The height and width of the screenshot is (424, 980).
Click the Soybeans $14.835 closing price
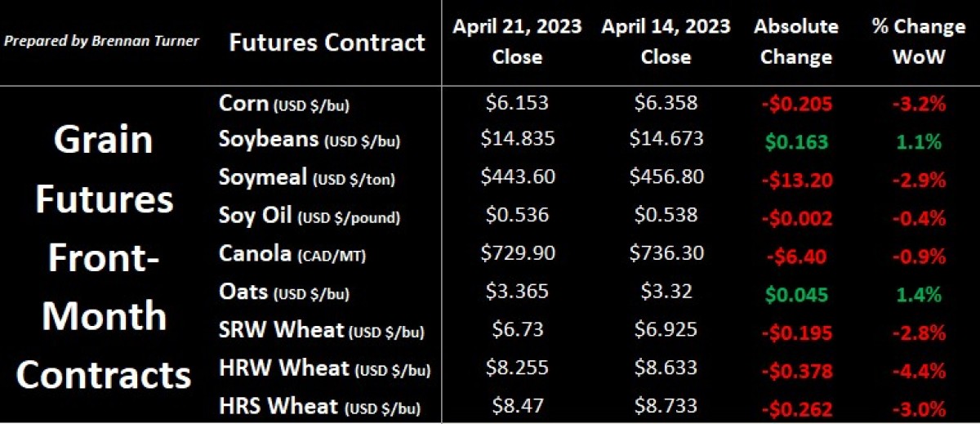519,139
